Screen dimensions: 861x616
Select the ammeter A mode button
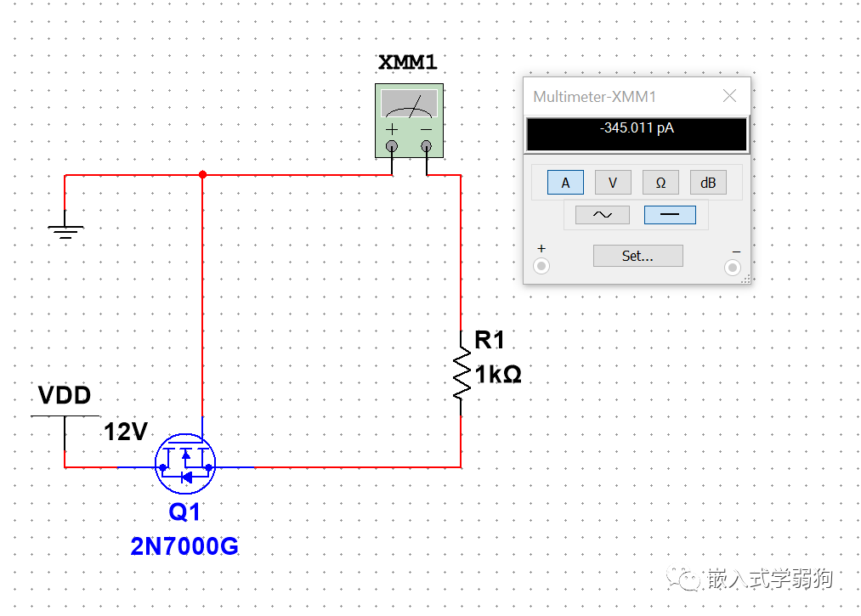pyautogui.click(x=565, y=183)
